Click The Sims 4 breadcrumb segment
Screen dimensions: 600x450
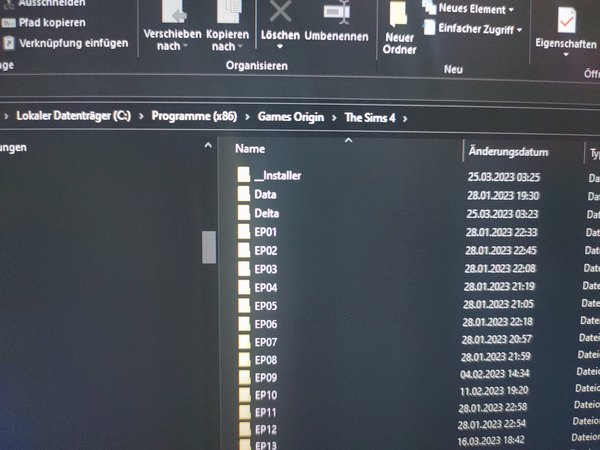click(370, 118)
